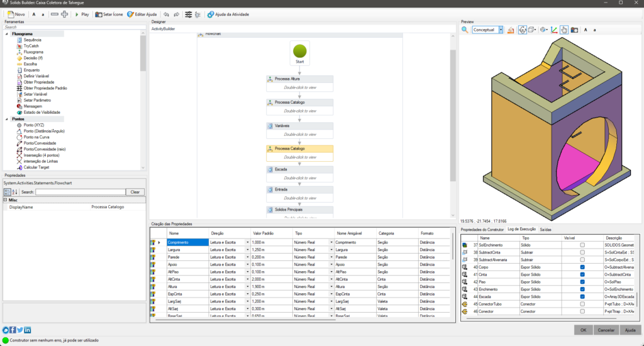Click the camera snapshot icon in Preview toolbar

pyautogui.click(x=574, y=30)
